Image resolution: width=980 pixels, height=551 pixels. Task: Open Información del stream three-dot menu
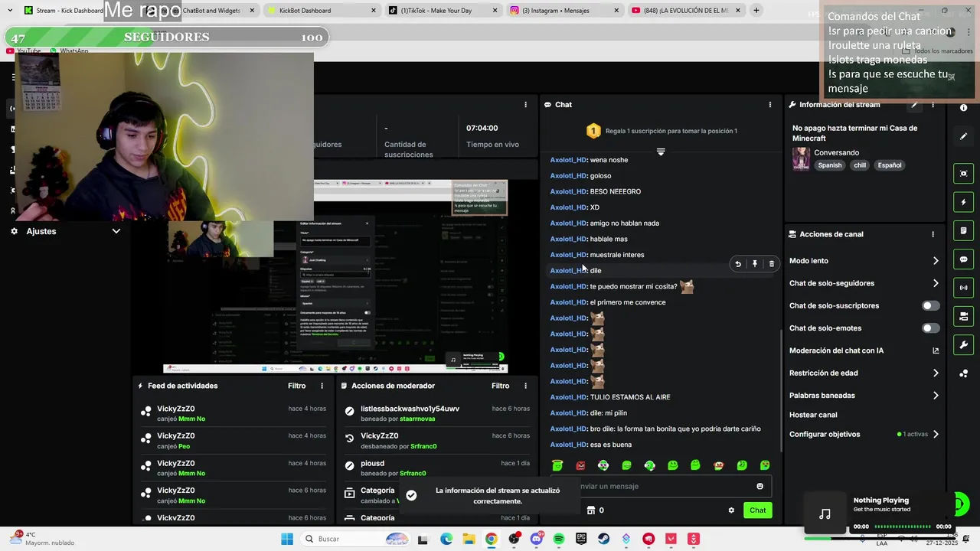(x=933, y=105)
